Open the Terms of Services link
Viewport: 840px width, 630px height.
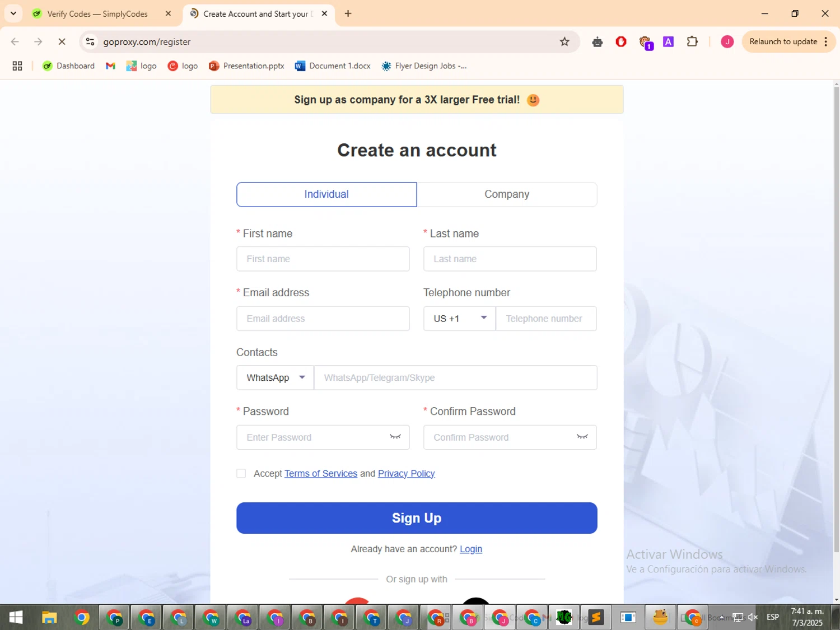click(x=321, y=474)
